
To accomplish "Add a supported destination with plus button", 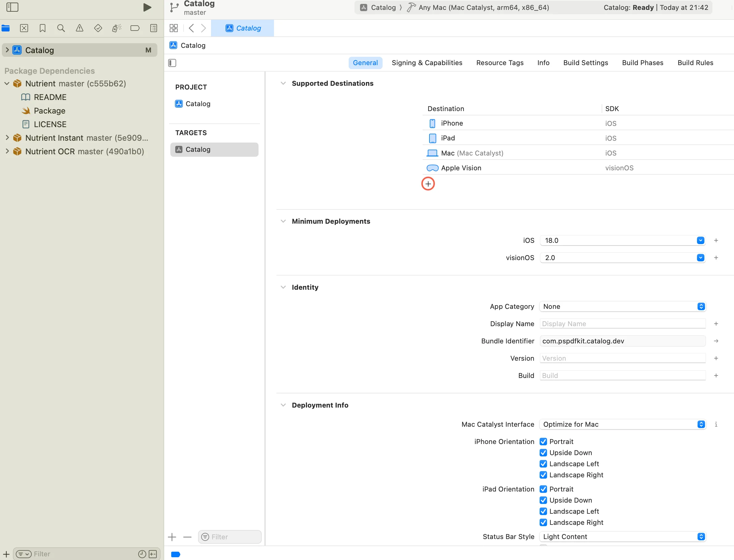I will point(428,184).
